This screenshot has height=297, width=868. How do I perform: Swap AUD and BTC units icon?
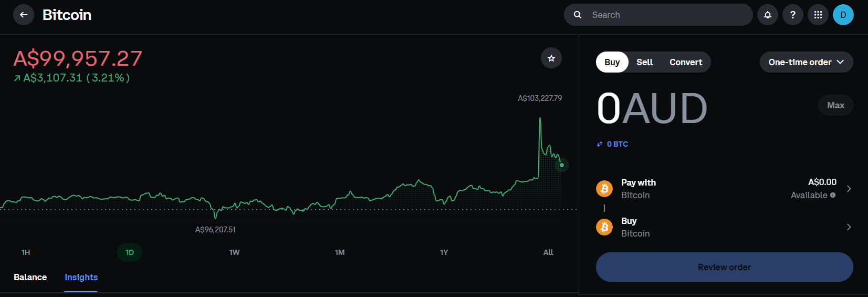click(600, 144)
